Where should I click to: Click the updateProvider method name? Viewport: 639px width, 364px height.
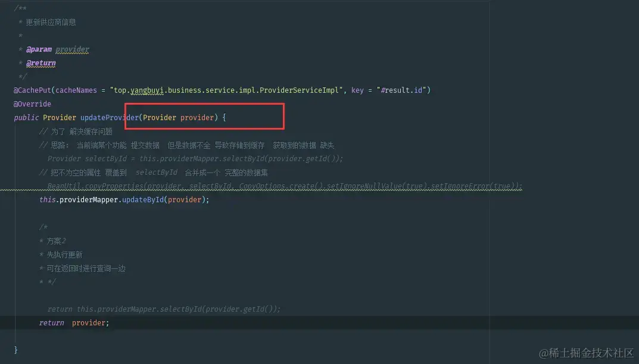pos(109,118)
